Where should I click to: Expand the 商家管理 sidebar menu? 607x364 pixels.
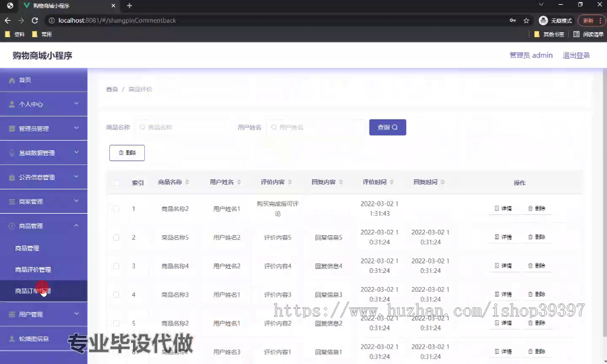coord(43,202)
